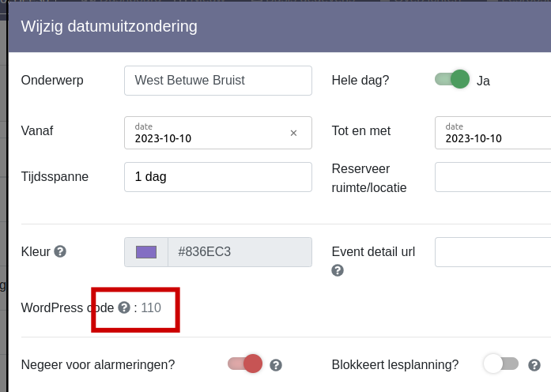Click the Wijzig datumuitzondering dialog title
Viewport: 551px width, 392px height.
point(109,26)
